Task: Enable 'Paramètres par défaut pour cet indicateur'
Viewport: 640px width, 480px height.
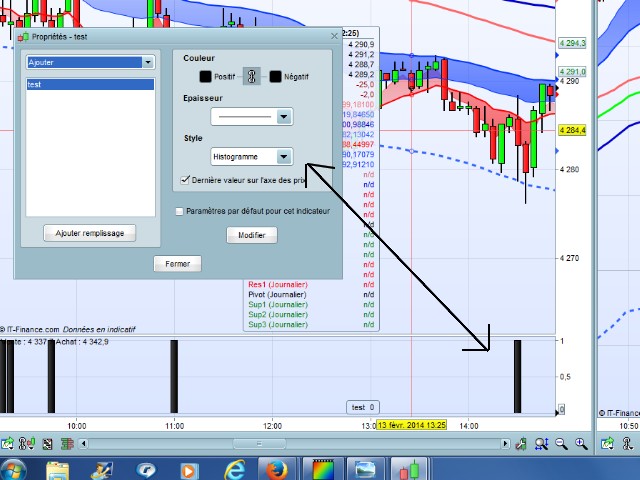Action: pyautogui.click(x=179, y=211)
